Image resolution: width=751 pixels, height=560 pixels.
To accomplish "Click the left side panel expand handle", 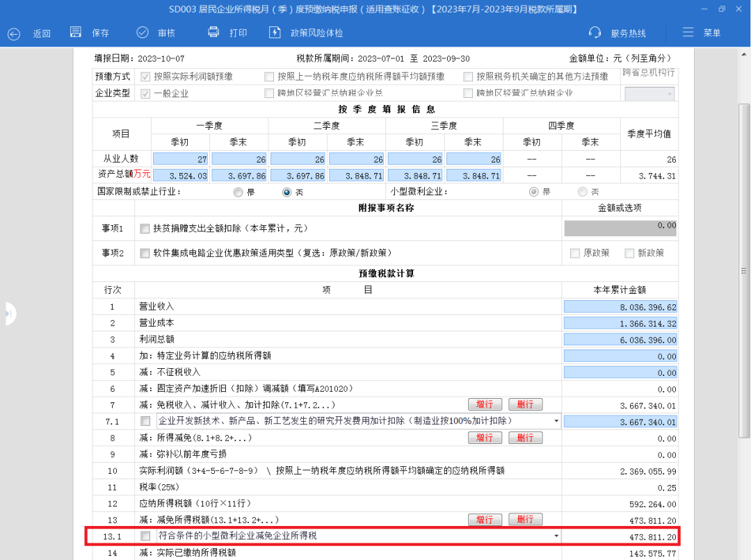I will coord(8,314).
